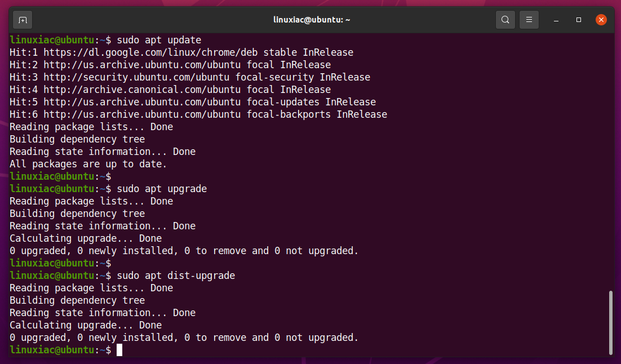The height and width of the screenshot is (364, 621).
Task: Click the security.ubuntu.com repository URL
Action: [136, 77]
